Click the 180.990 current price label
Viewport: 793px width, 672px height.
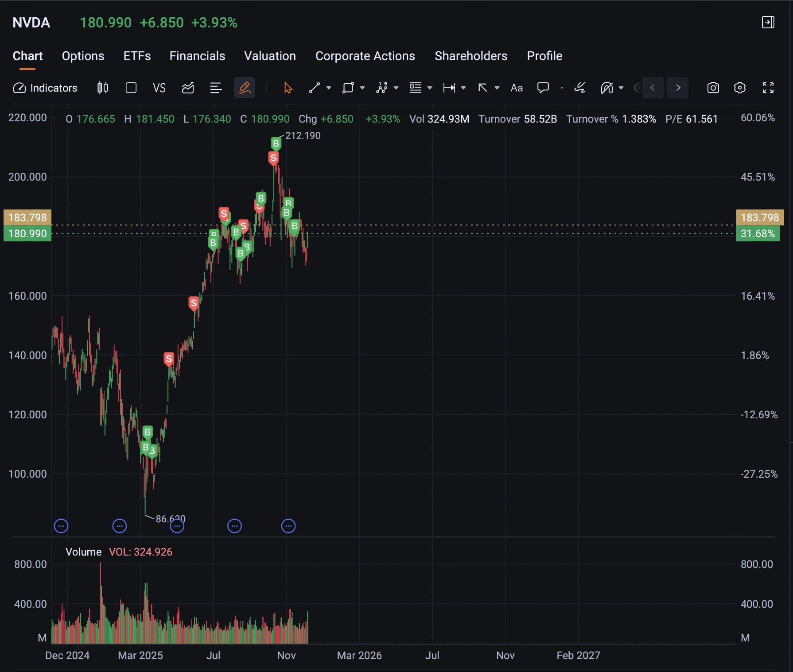[27, 233]
